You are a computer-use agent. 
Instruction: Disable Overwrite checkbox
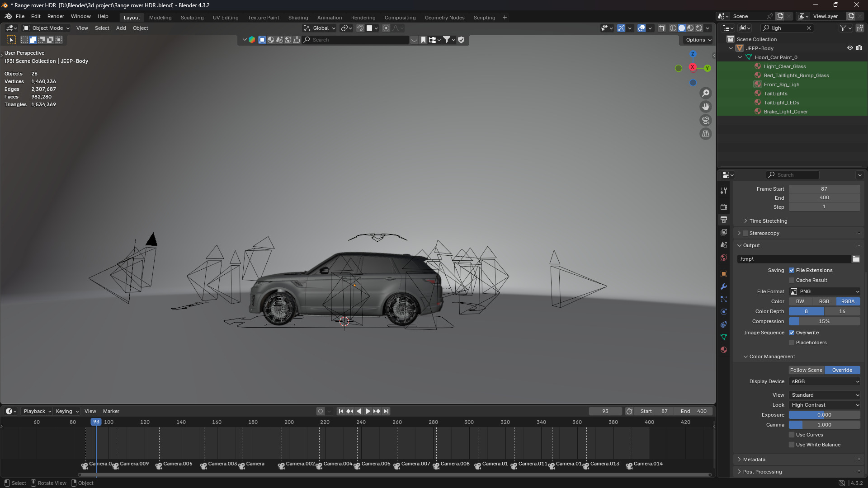click(792, 333)
